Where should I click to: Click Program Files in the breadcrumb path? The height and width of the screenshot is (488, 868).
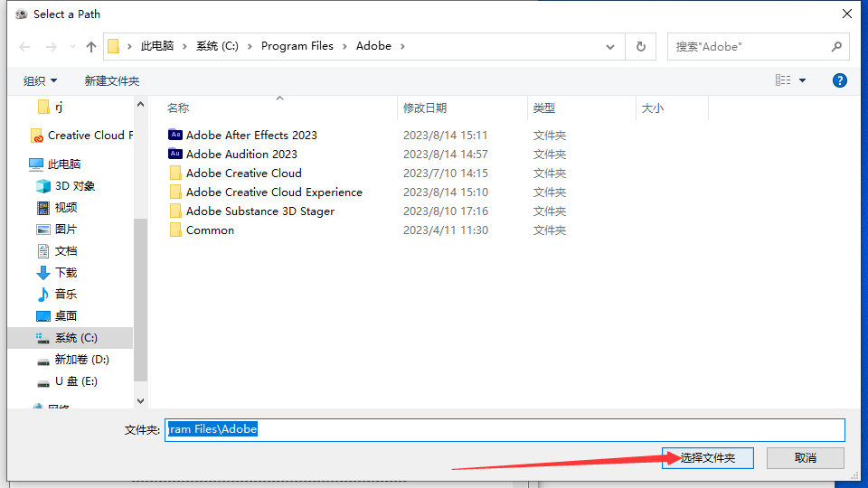click(x=297, y=46)
